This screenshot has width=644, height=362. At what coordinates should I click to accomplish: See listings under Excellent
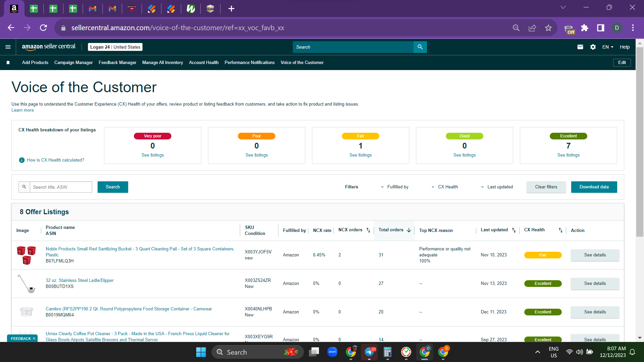[569, 155]
